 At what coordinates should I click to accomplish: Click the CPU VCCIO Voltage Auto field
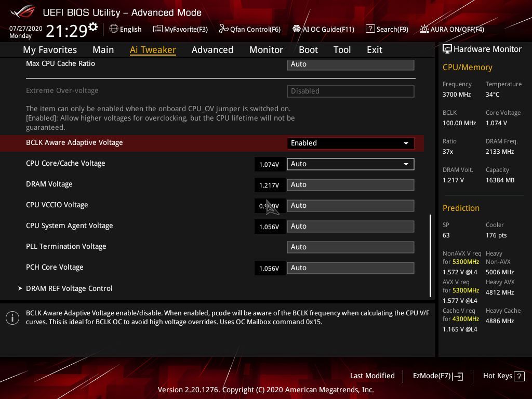click(351, 205)
